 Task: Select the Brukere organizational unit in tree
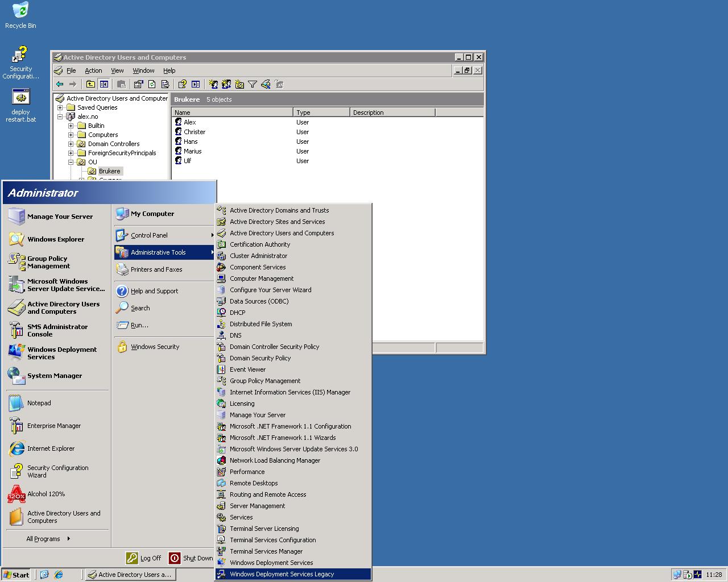pyautogui.click(x=109, y=171)
